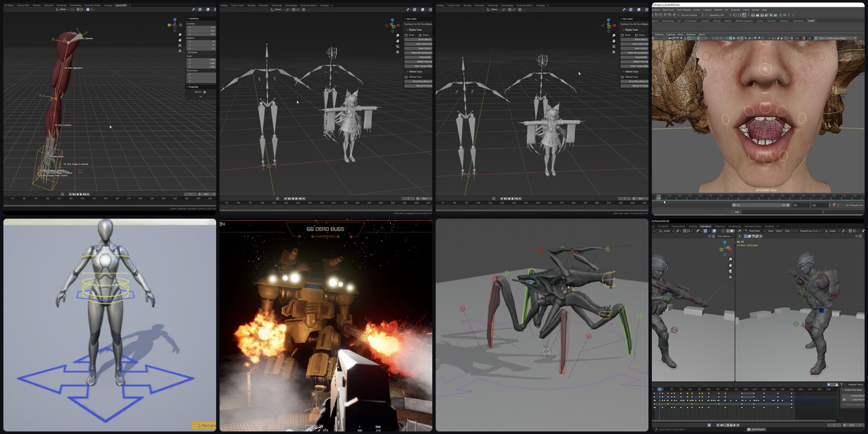The image size is (868, 434).
Task: Toggle the highlighted symmetry icon in Maya's toolbar
Action: click(744, 15)
